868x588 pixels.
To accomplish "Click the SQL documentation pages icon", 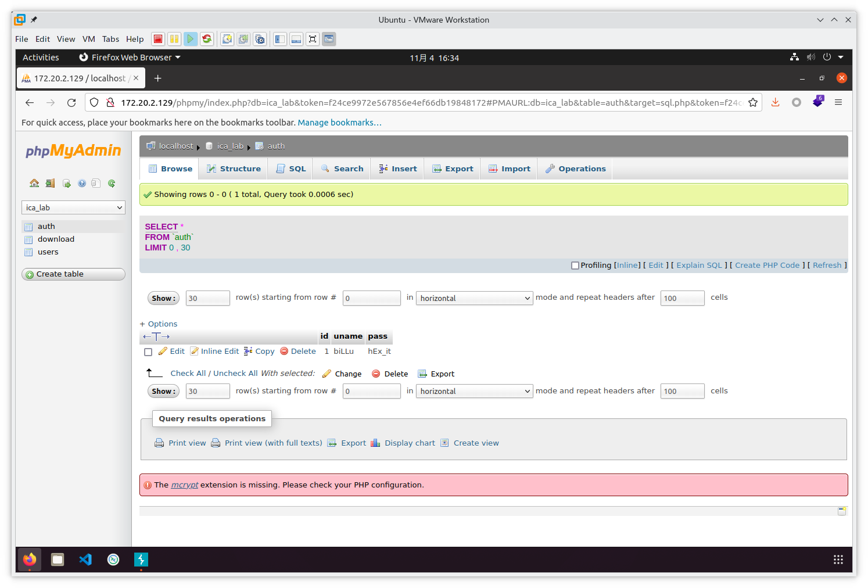I will [96, 184].
